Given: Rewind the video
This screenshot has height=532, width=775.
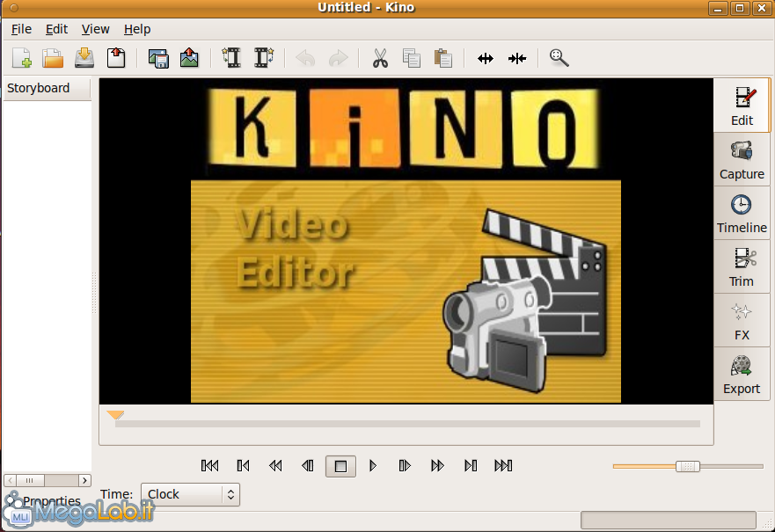Looking at the screenshot, I should (x=275, y=466).
